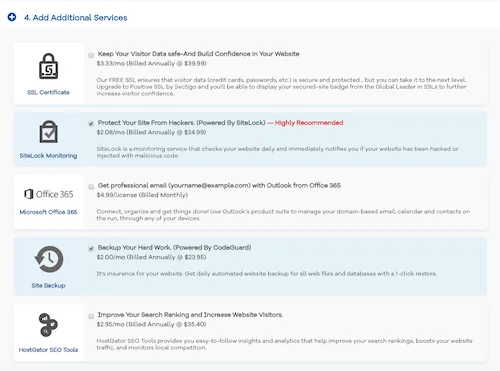Click 'Improve Your Search Ranking' title
The width and height of the screenshot is (500, 371).
(x=190, y=315)
